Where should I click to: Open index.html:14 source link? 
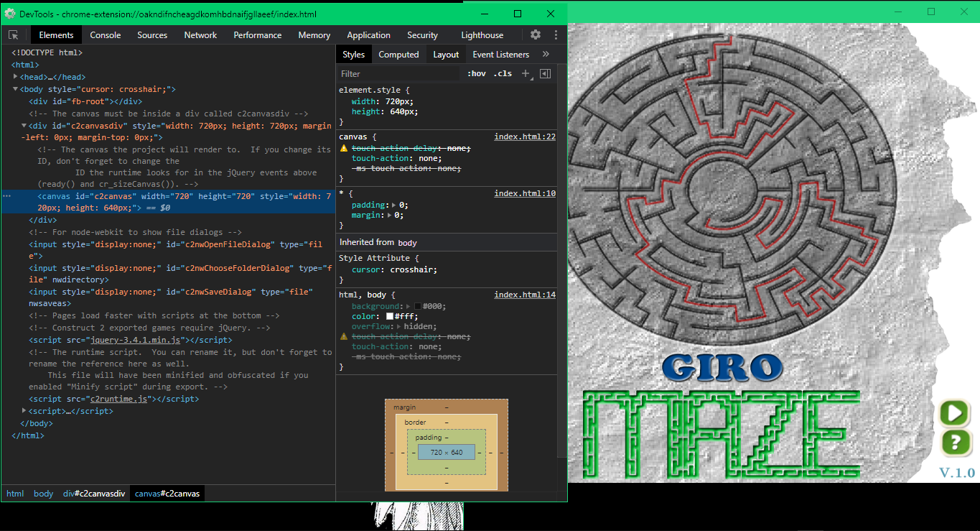525,295
